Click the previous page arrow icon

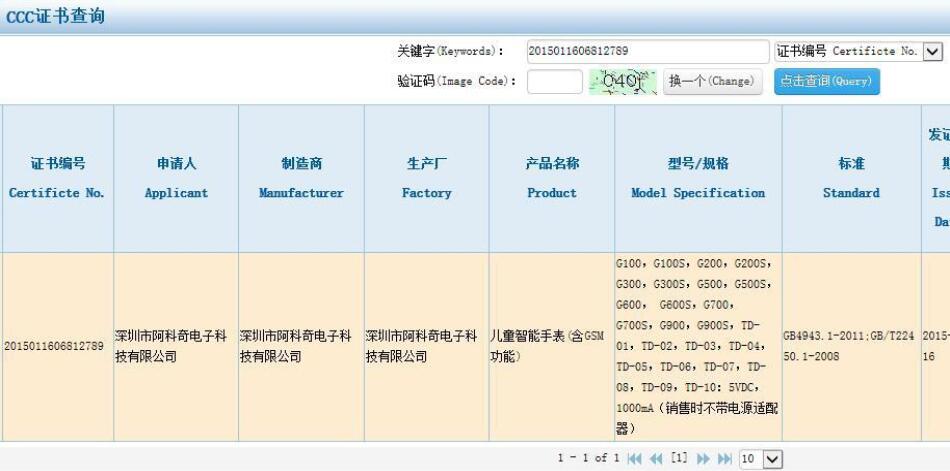point(656,458)
